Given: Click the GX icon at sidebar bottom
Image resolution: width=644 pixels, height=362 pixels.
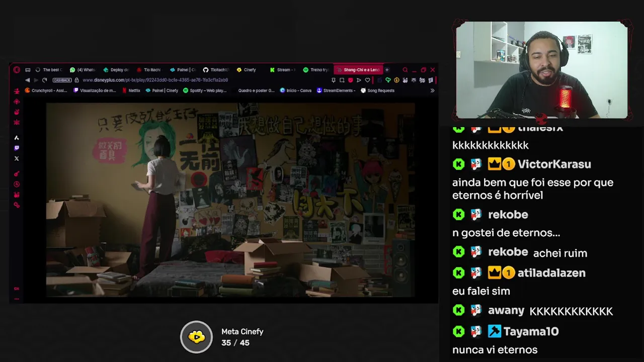Looking at the screenshot, I should [17, 289].
